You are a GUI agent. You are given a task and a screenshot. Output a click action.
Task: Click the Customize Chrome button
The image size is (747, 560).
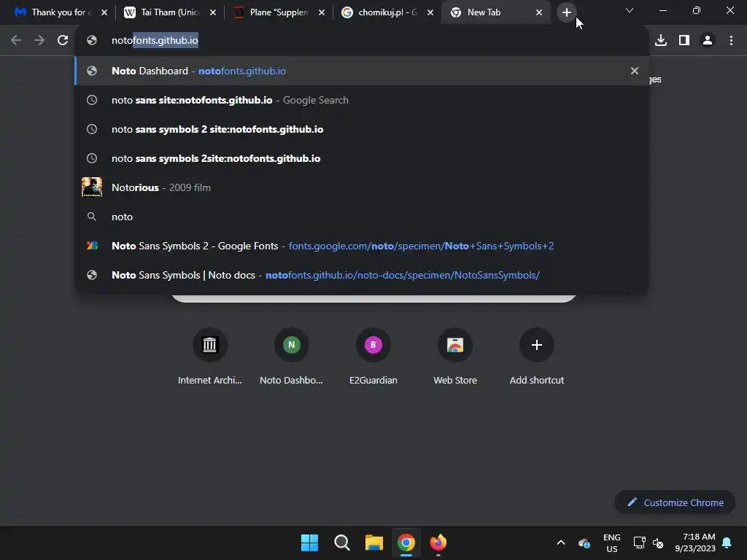click(x=676, y=502)
